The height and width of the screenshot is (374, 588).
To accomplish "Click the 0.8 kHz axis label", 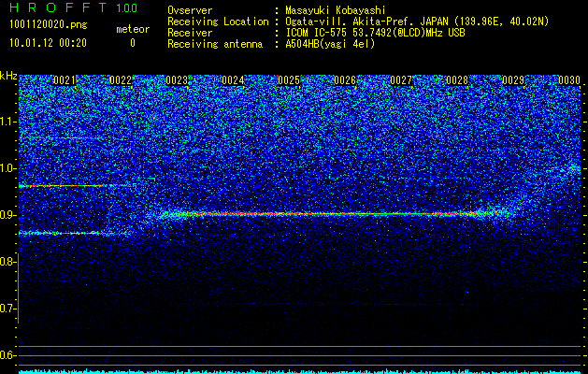I will (7, 262).
